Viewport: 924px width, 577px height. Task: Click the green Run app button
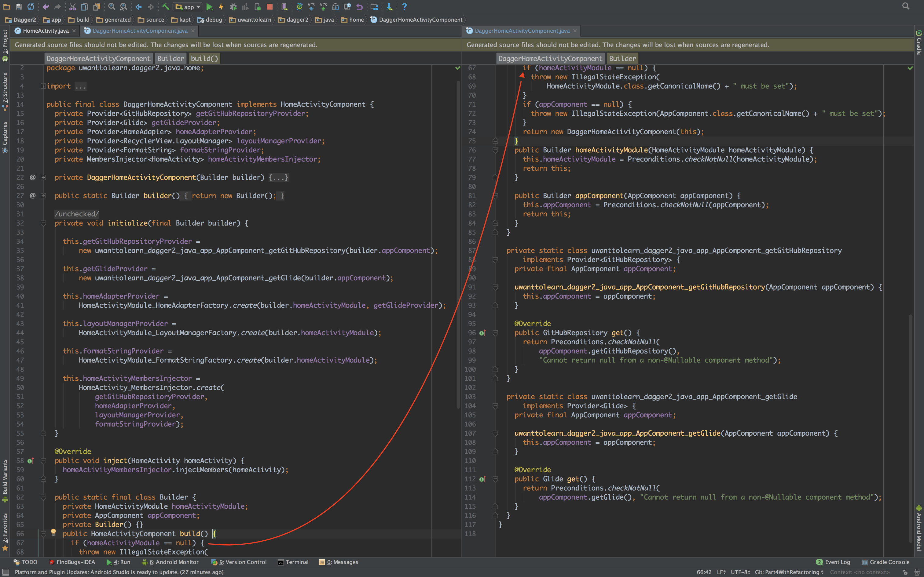[209, 7]
